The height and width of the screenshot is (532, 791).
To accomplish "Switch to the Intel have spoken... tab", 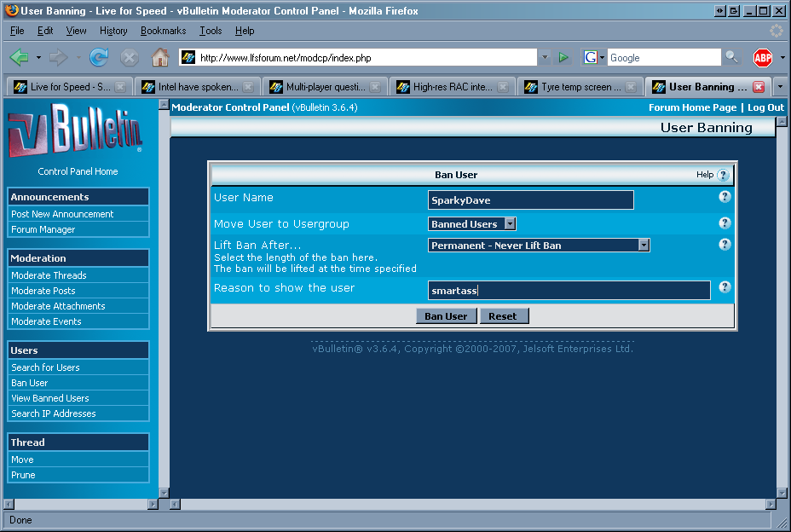I will [x=197, y=87].
